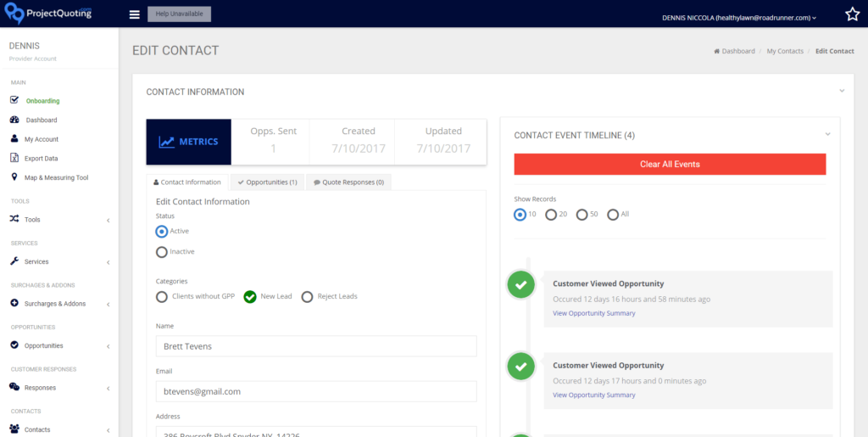Click the Clear All Events button
Image resolution: width=868 pixels, height=437 pixels.
(x=670, y=165)
